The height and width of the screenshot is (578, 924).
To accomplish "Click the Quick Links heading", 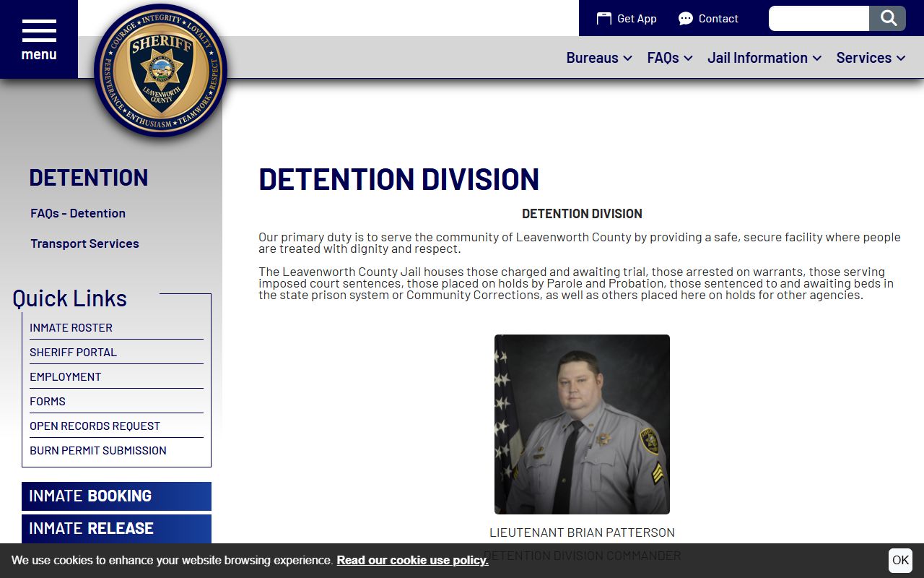I will tap(69, 298).
